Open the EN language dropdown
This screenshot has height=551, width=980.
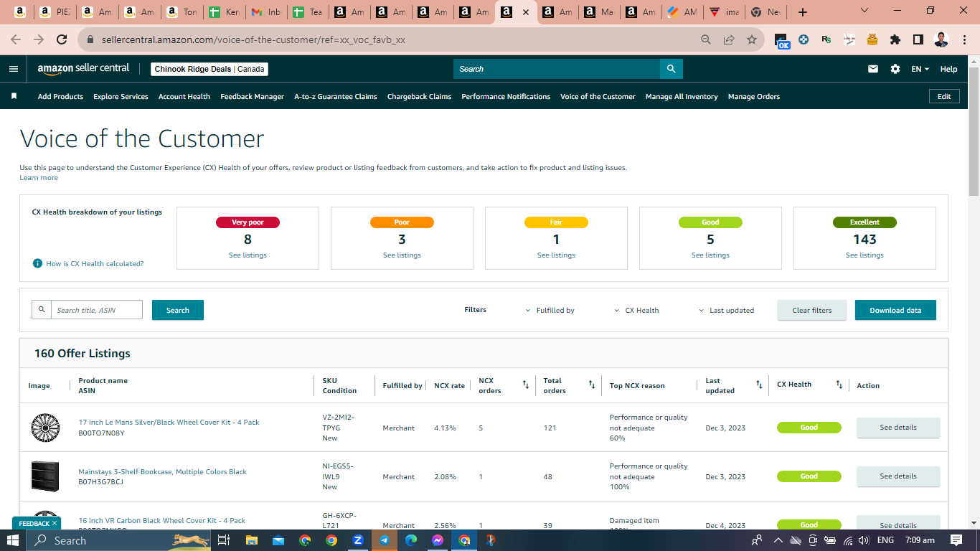tap(920, 69)
